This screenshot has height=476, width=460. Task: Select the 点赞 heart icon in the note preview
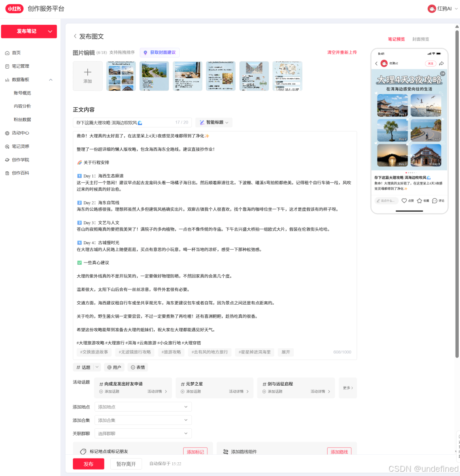pos(405,200)
